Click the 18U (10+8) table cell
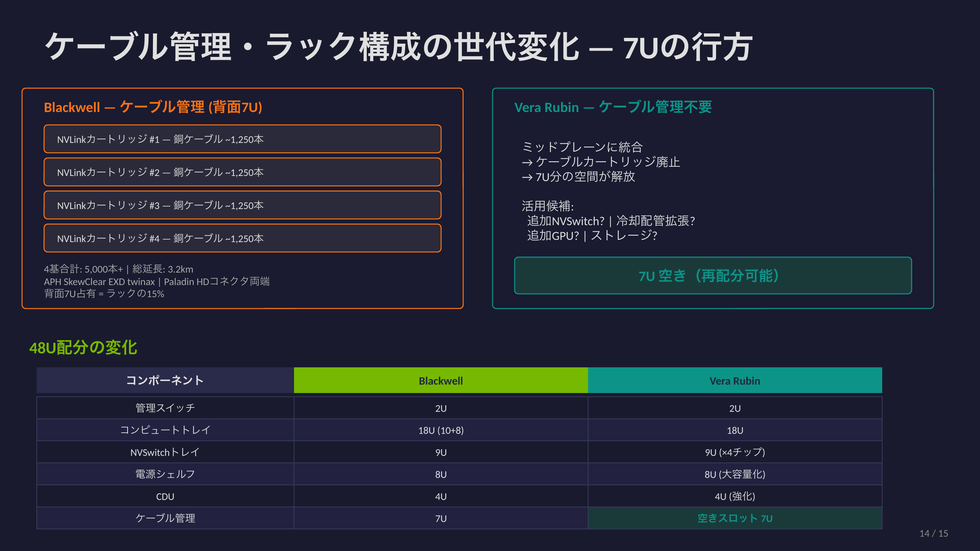The height and width of the screenshot is (551, 980). click(x=440, y=430)
